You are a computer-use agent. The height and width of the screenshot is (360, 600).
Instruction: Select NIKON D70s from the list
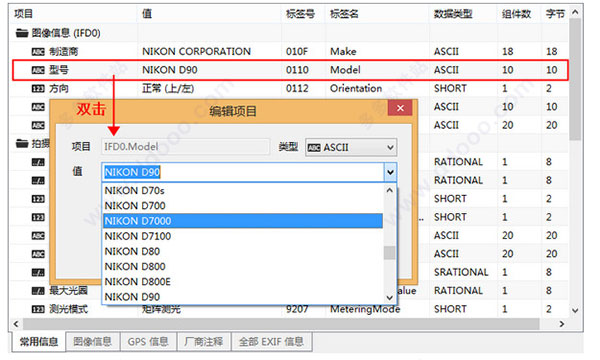[x=243, y=191]
